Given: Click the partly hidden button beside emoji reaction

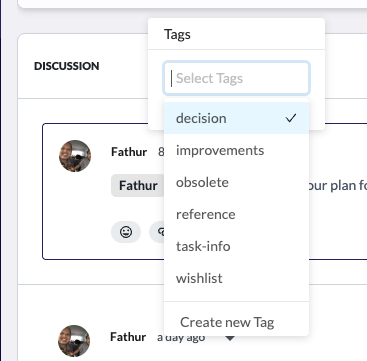Looking at the screenshot, I should [157, 232].
